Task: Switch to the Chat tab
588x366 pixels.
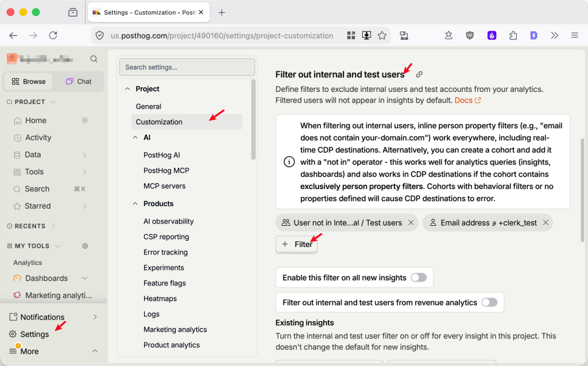Action: (x=78, y=82)
